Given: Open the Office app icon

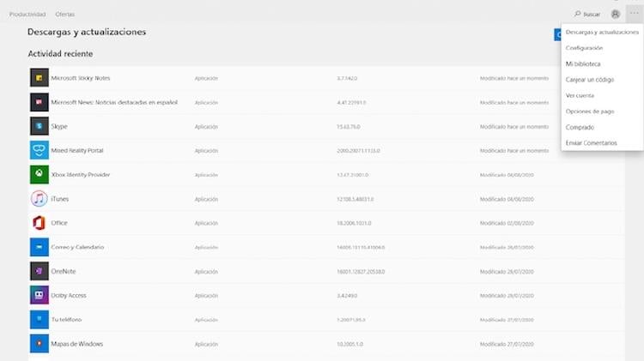Looking at the screenshot, I should 39,223.
